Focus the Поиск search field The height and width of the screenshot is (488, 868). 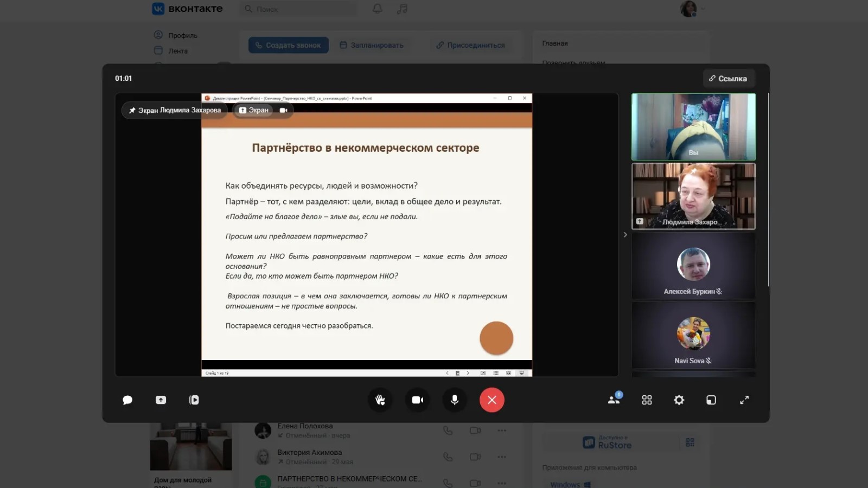click(x=299, y=9)
